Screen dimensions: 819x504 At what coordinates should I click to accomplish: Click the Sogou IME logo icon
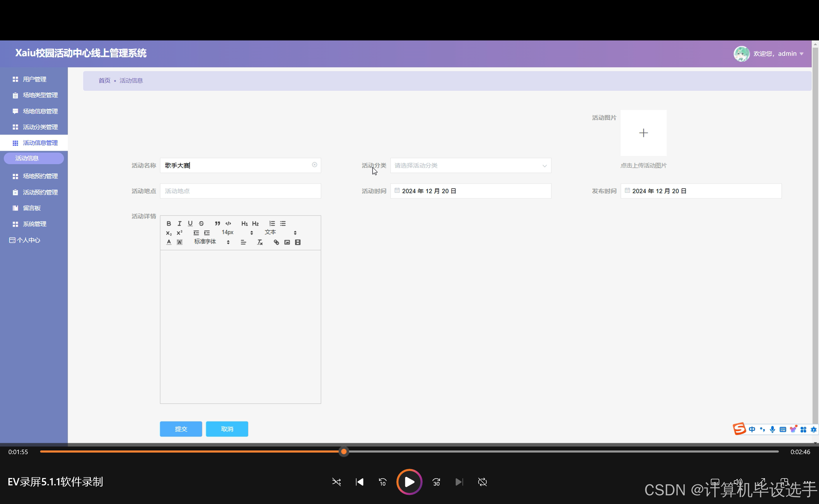[739, 429]
